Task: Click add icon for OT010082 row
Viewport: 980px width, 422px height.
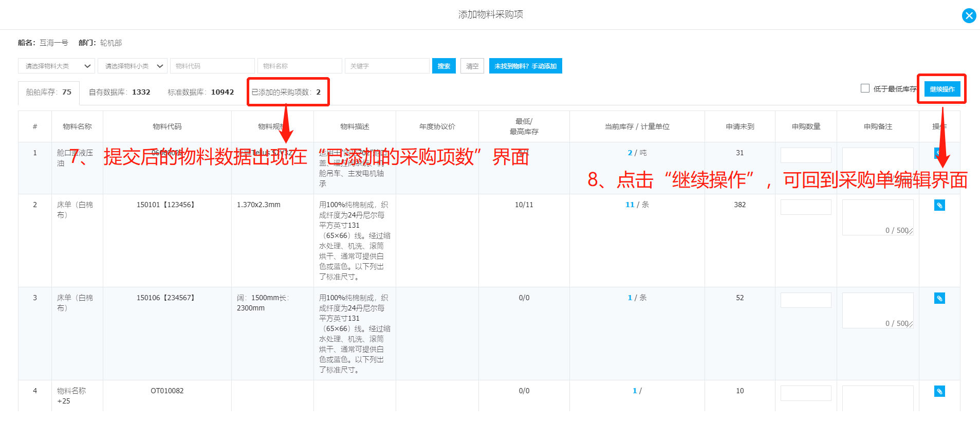Action: pyautogui.click(x=939, y=391)
